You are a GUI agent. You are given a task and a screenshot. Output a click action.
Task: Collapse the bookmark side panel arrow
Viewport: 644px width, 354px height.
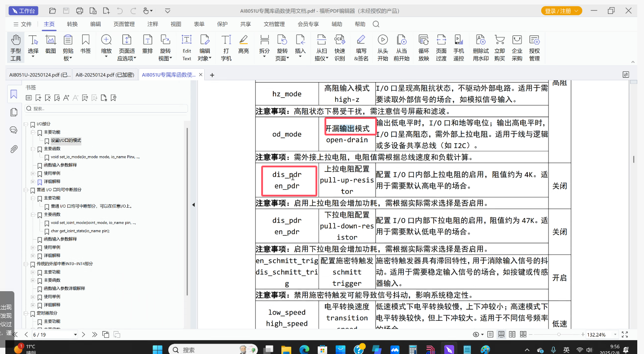(x=193, y=205)
